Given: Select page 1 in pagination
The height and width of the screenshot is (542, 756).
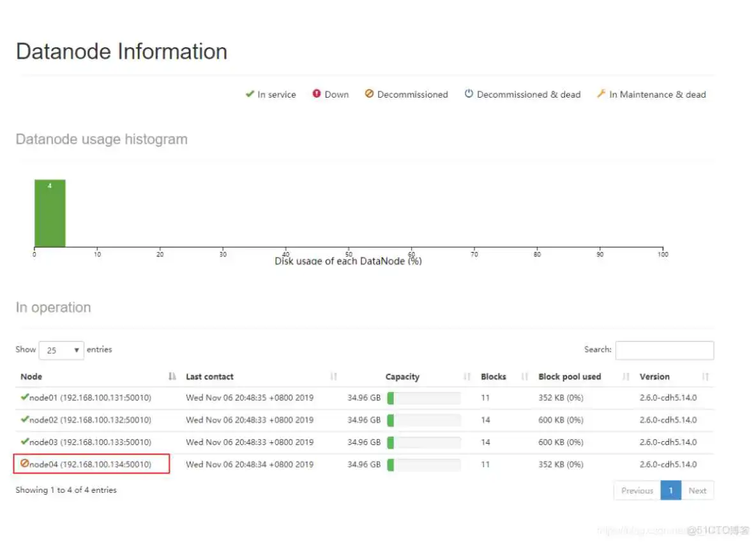Looking at the screenshot, I should (670, 490).
